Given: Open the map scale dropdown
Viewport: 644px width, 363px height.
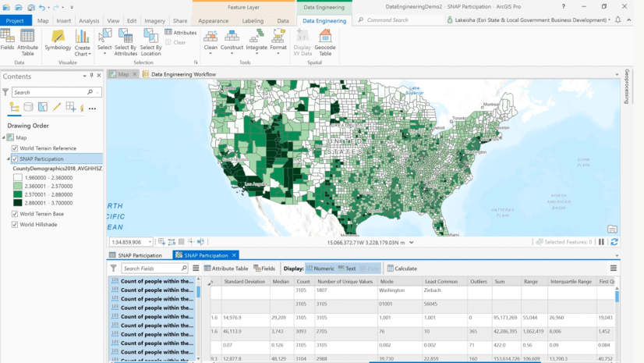Looking at the screenshot, I should click(x=150, y=242).
